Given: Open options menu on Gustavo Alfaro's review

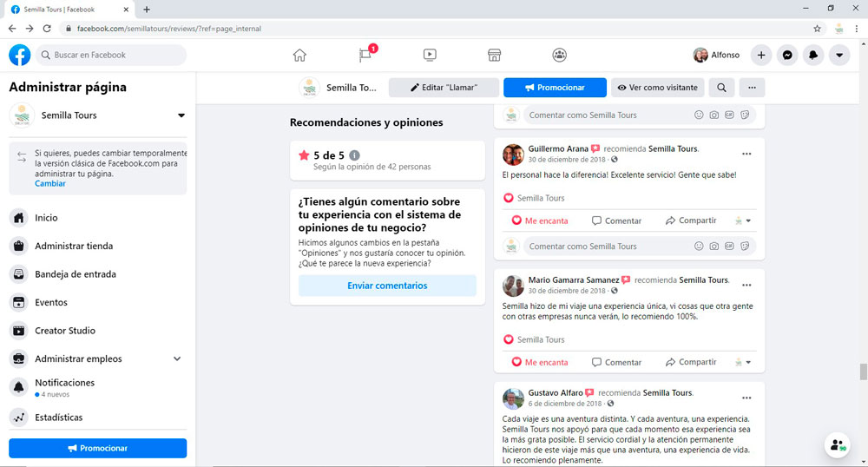Looking at the screenshot, I should click(746, 398).
